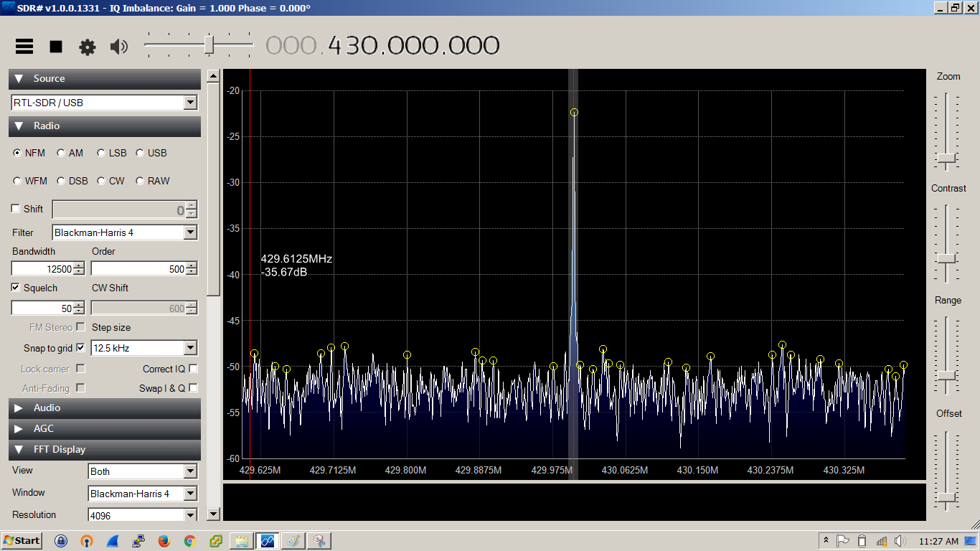The width and height of the screenshot is (980, 551).
Task: Open the Windows Start menu
Action: tap(22, 540)
